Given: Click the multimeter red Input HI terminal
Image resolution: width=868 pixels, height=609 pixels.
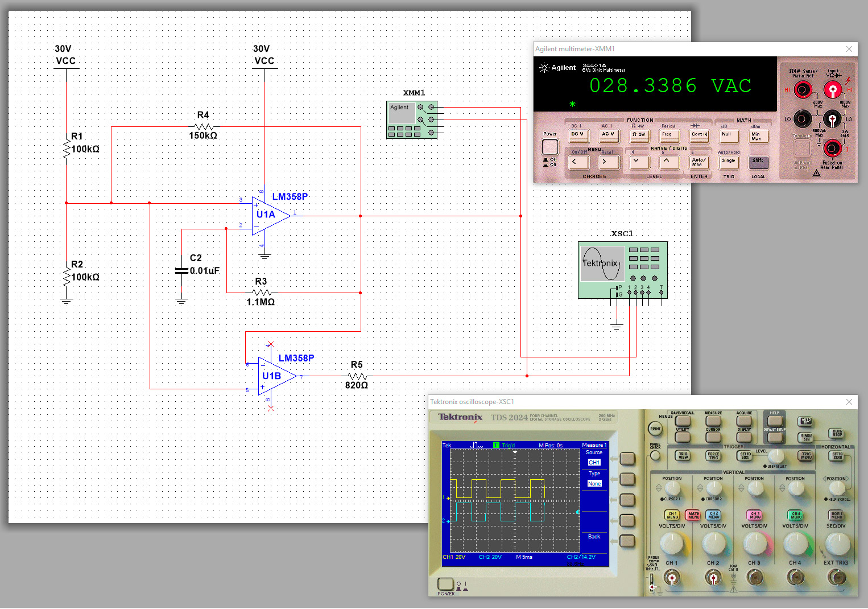Looking at the screenshot, I should [x=833, y=89].
